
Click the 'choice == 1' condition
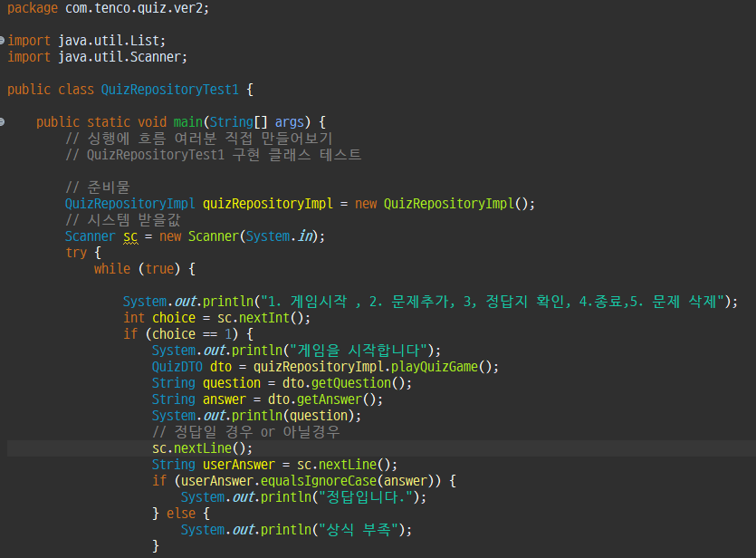coord(191,334)
